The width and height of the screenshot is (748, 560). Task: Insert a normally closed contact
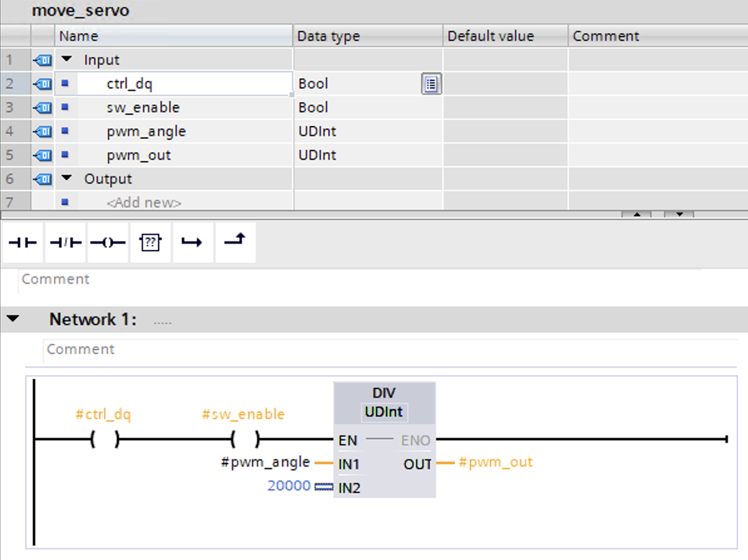(65, 243)
